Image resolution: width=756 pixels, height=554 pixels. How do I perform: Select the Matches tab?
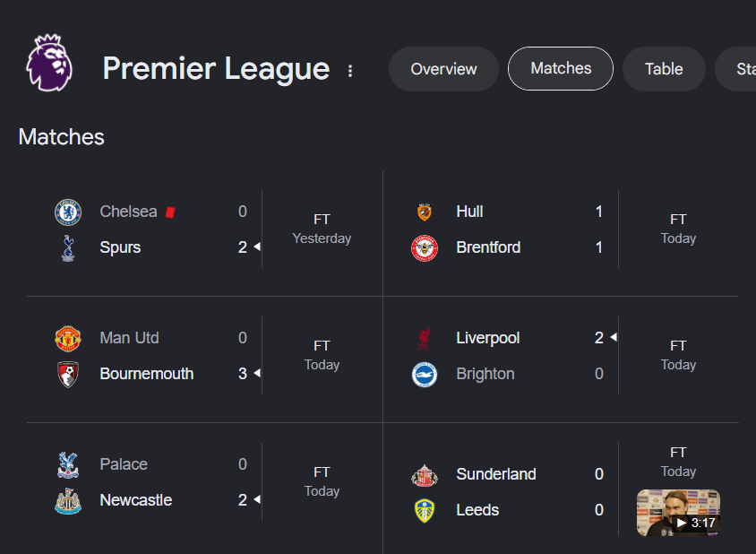click(561, 68)
